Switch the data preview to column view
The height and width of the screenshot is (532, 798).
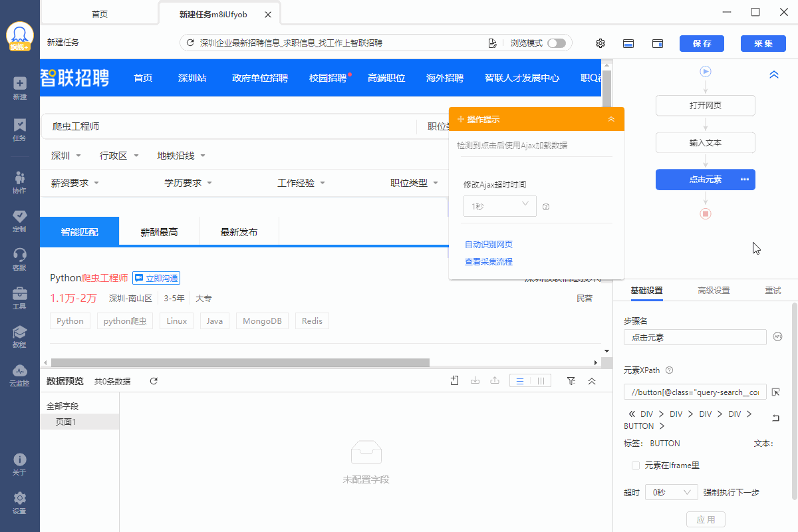tap(541, 381)
